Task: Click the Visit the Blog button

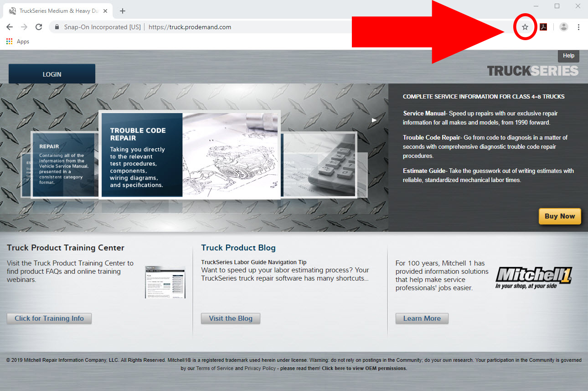Action: 231,318
